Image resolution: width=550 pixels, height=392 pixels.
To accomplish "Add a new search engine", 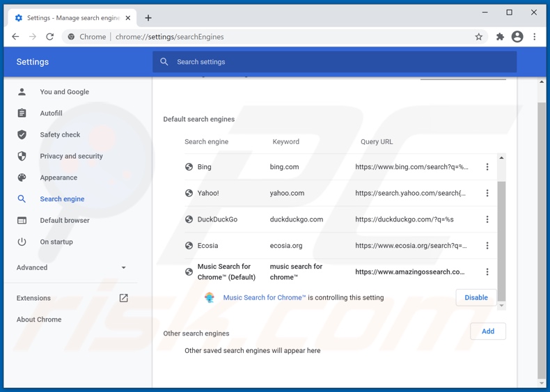I will pos(488,331).
